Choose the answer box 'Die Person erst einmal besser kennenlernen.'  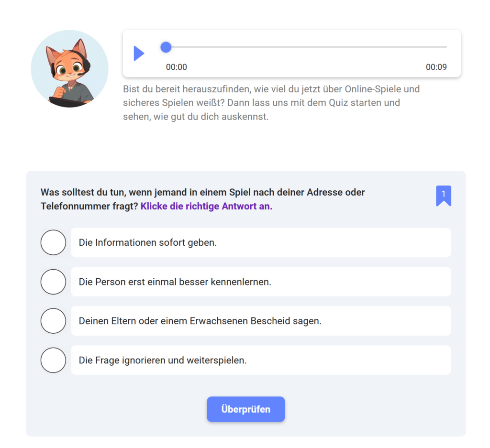[x=261, y=282]
